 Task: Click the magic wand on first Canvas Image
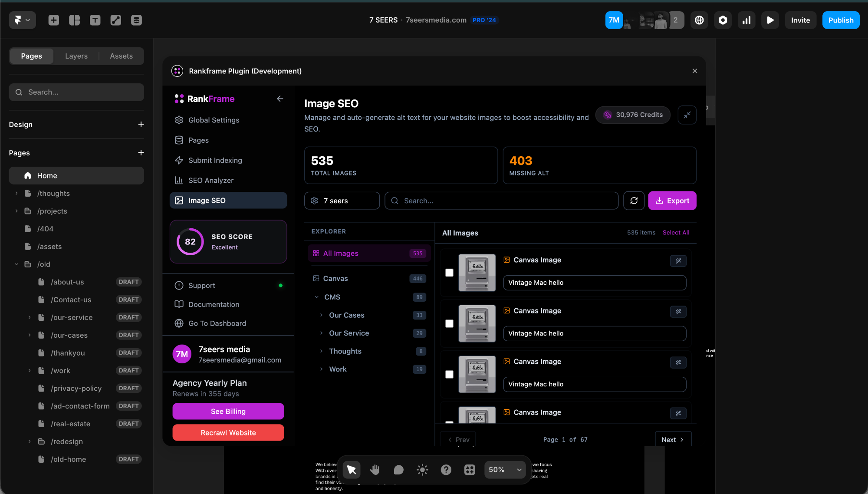click(678, 261)
